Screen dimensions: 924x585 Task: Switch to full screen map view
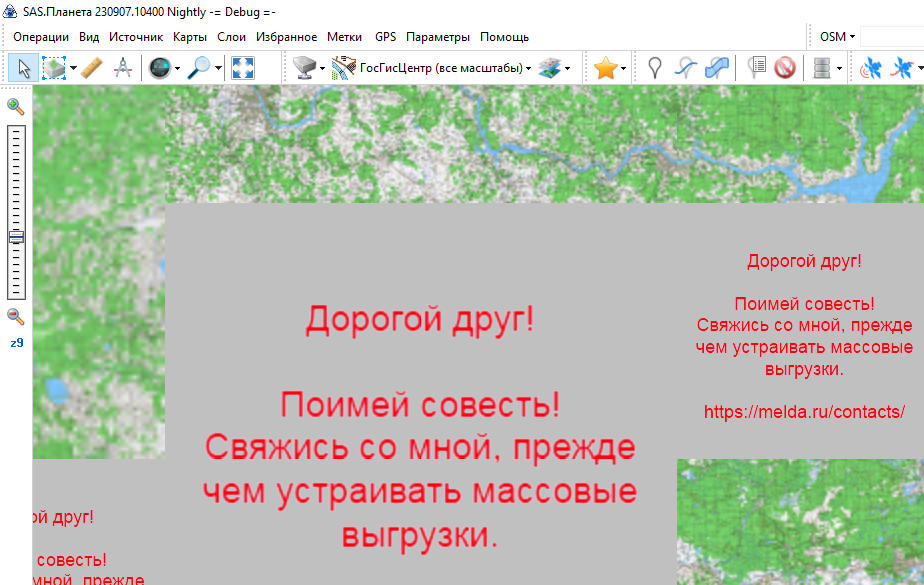(x=243, y=68)
